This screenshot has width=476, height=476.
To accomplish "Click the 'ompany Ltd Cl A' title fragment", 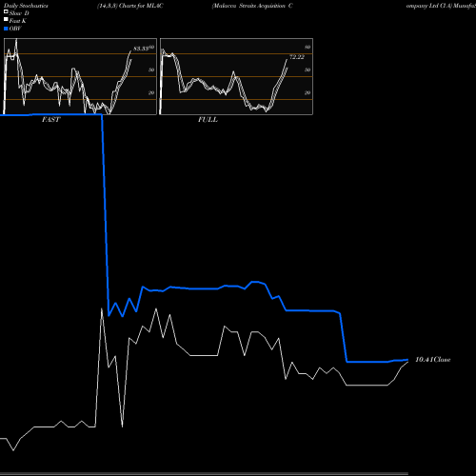I will (x=428, y=6).
